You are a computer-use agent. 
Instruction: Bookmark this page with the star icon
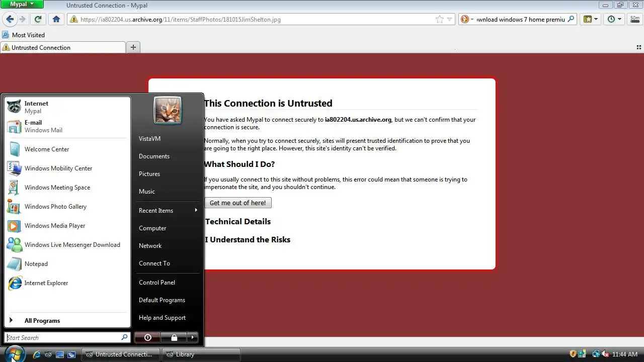pyautogui.click(x=439, y=19)
